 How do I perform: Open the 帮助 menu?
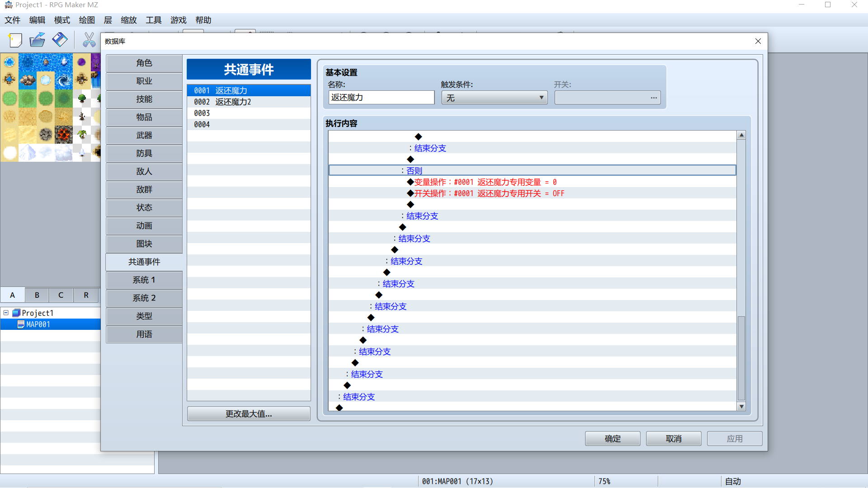(203, 20)
